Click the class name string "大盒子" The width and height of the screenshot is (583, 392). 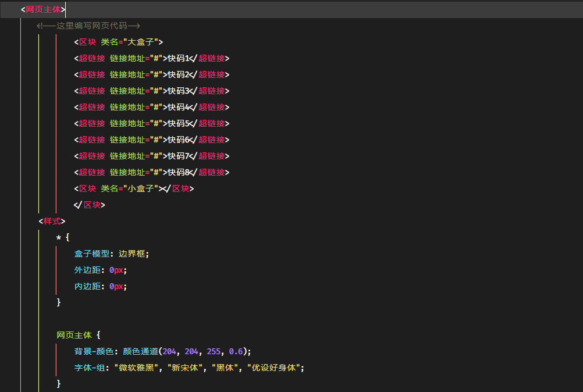[x=141, y=42]
